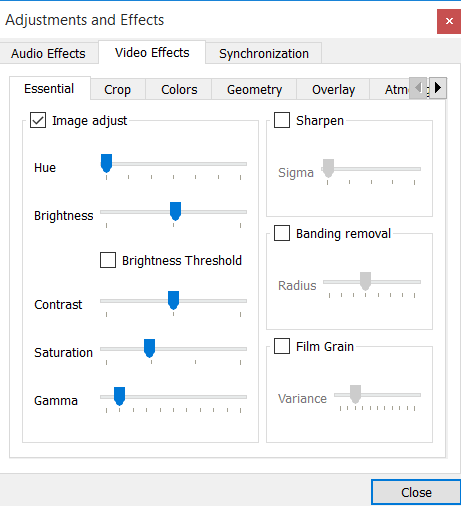Switch to the Geometry sub-tab
This screenshot has height=506, width=461.
(254, 89)
